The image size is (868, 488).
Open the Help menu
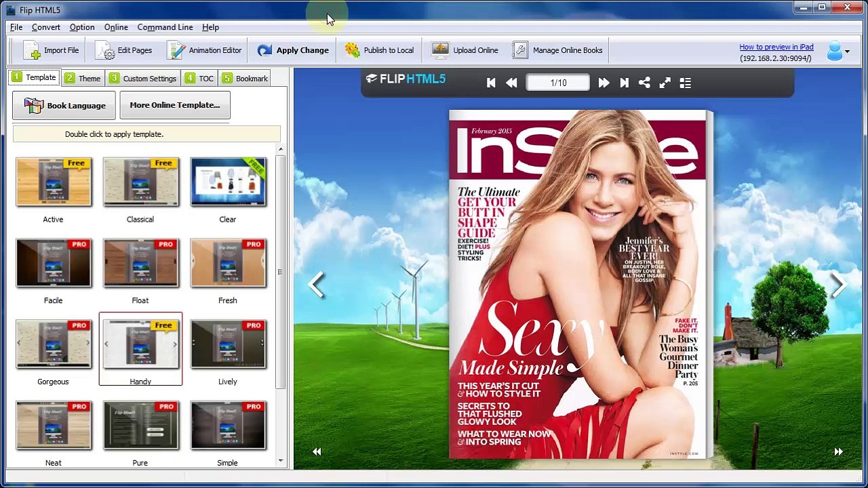click(x=210, y=27)
